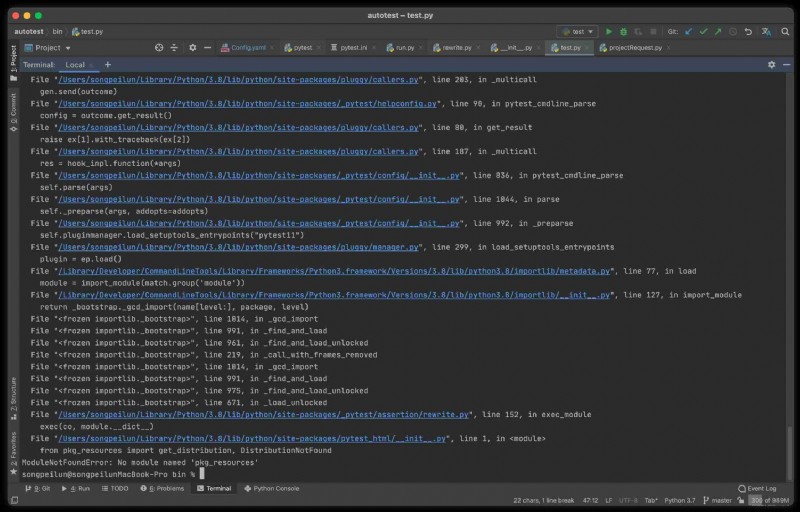800x512 pixels.
Task: Click the Rollback undo-arrow icon
Action: point(748,32)
